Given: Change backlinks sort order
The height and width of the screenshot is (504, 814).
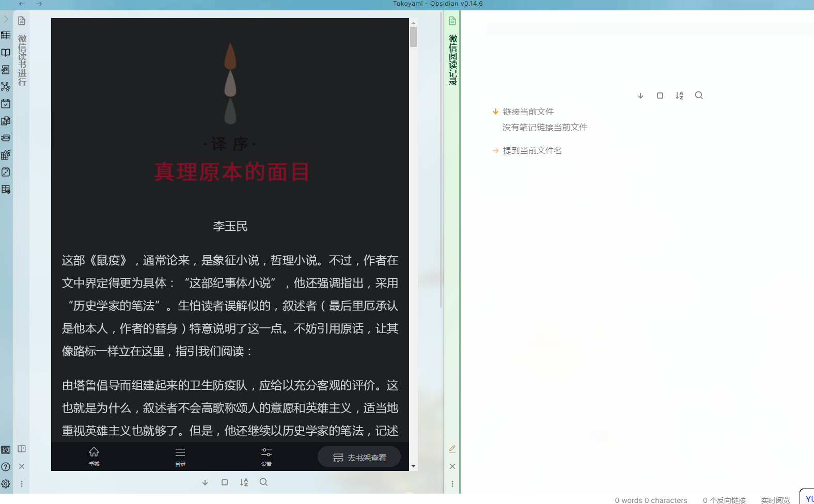Looking at the screenshot, I should [x=680, y=96].
